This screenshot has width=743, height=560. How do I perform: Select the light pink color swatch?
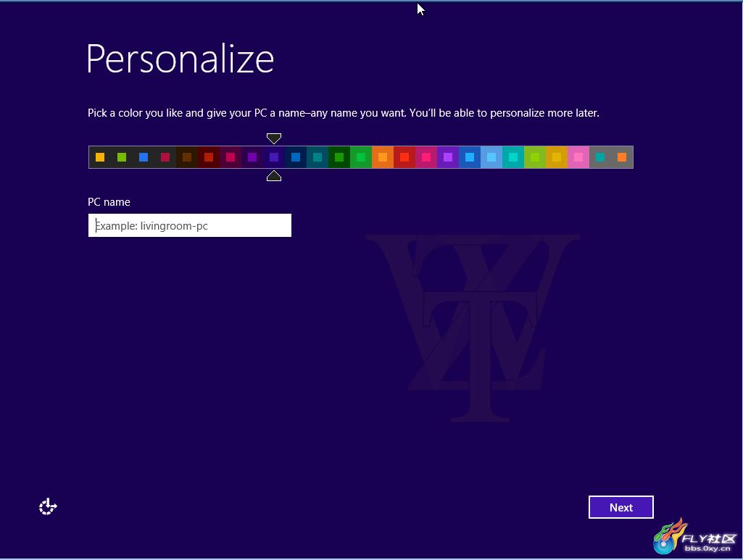[x=578, y=157]
